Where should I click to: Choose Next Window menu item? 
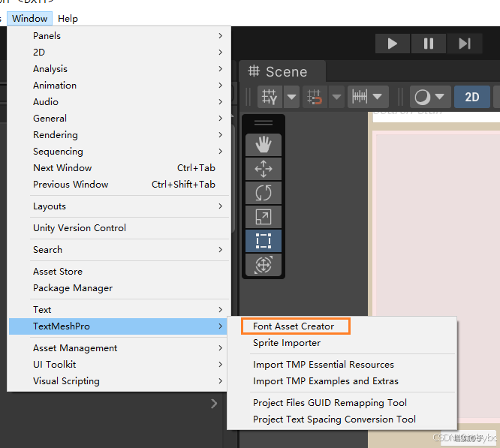119,168
